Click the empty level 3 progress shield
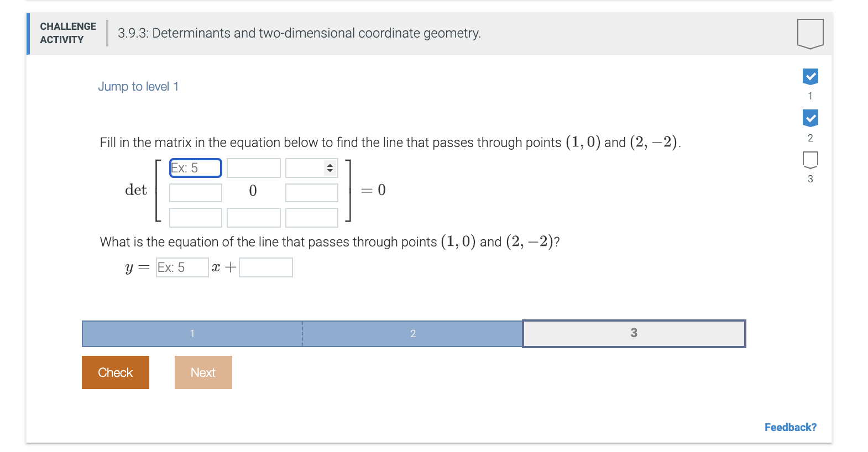Screen dimensions: 868x452 pos(810,160)
